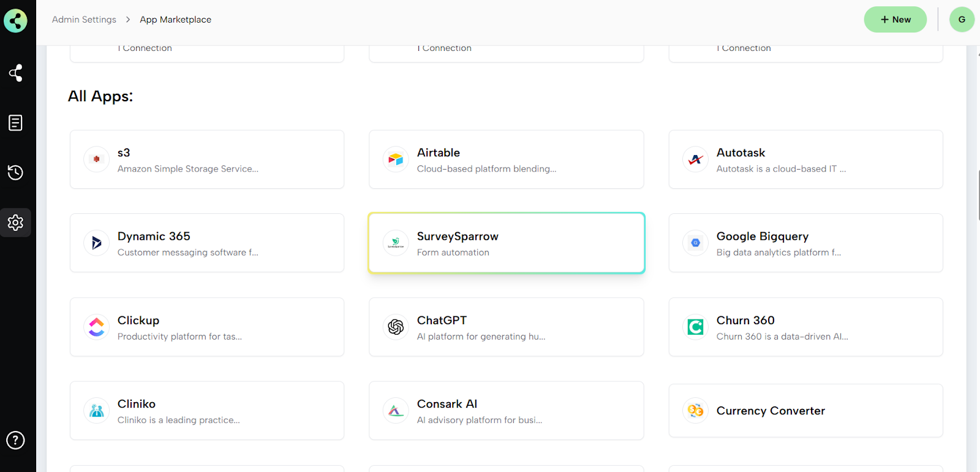Go back to Admin Settings breadcrumb

point(84,20)
